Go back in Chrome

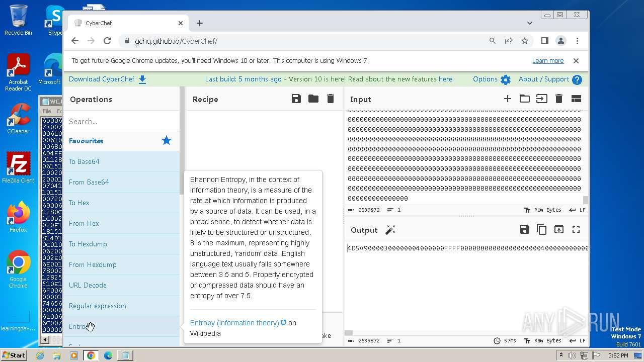click(75, 41)
